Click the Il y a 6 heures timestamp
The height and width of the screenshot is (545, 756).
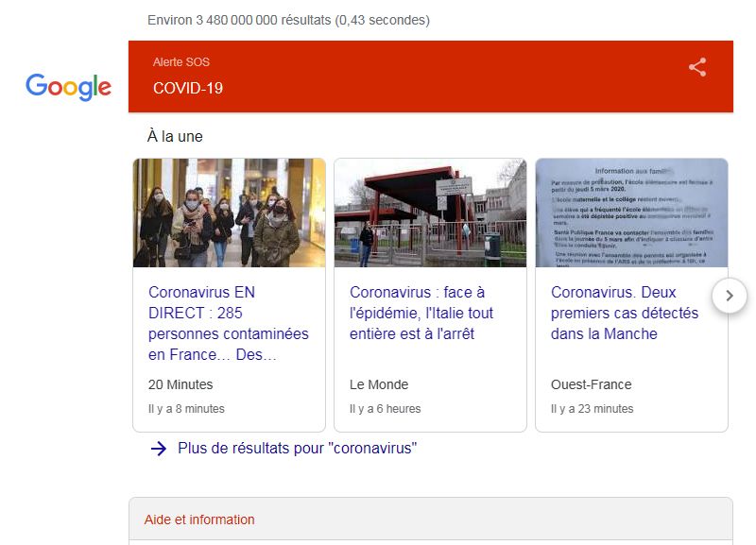pyautogui.click(x=386, y=409)
